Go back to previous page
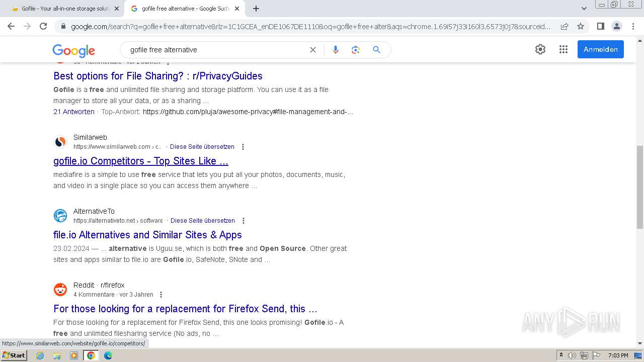 (x=11, y=26)
